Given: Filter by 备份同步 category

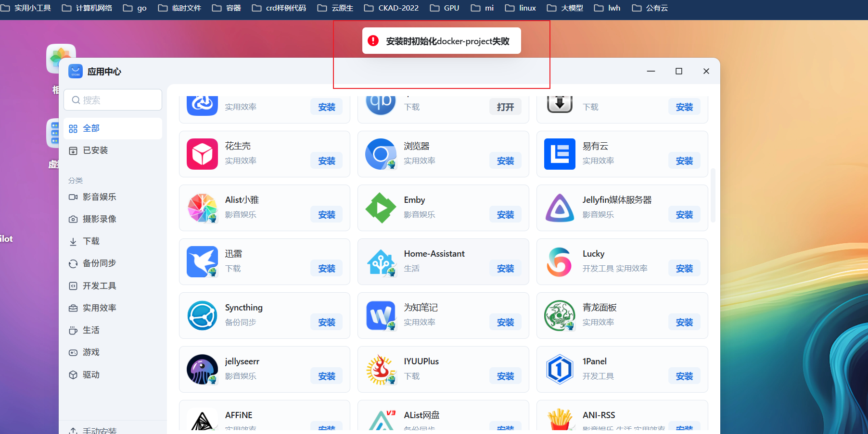Looking at the screenshot, I should 113,263.
